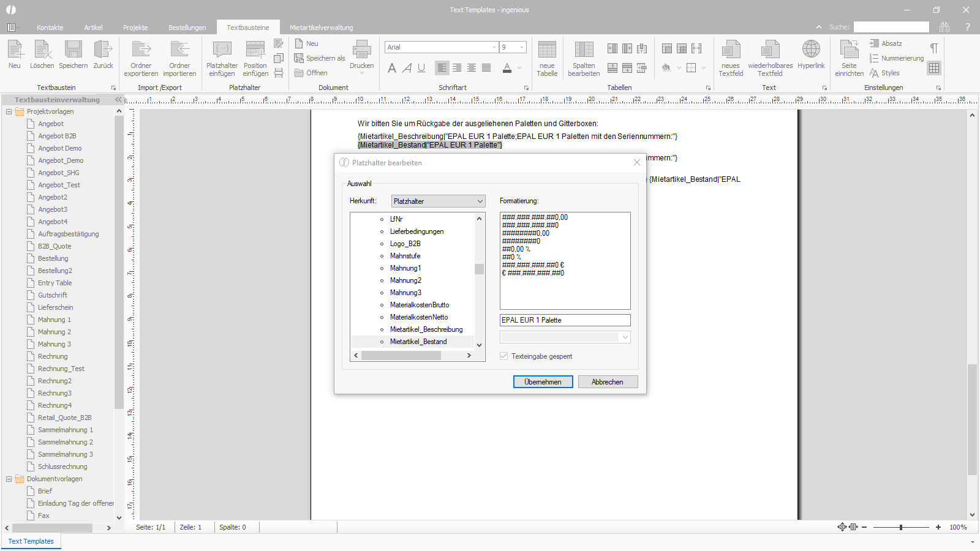Open the Herkunft Platzhalter dropdown
Screen dimensions: 980x551
[x=438, y=201]
